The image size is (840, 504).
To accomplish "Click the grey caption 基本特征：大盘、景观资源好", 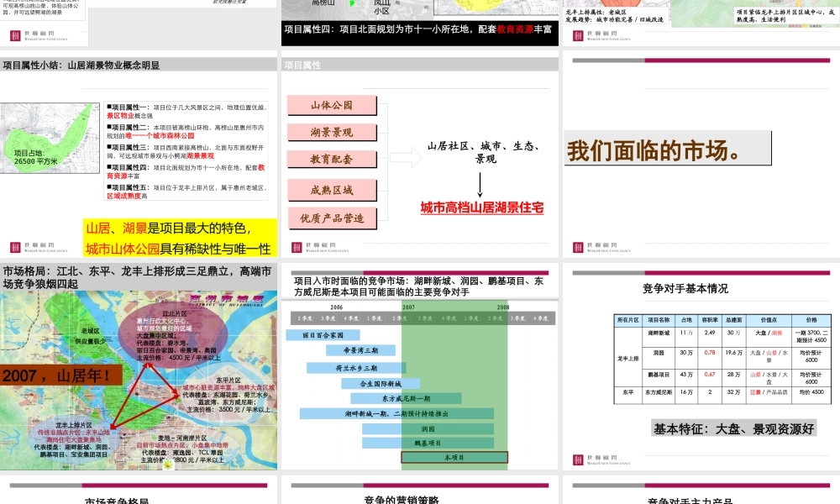I will point(733,428).
